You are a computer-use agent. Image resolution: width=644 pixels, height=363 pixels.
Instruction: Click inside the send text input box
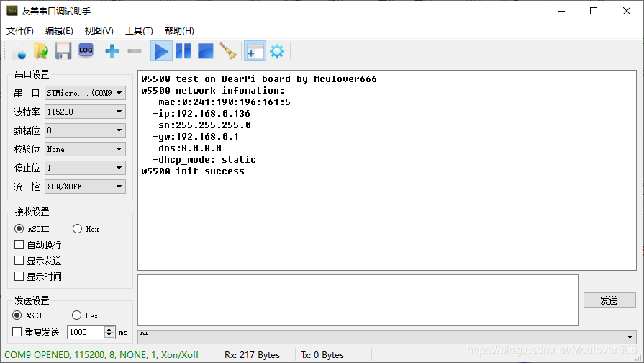point(358,300)
